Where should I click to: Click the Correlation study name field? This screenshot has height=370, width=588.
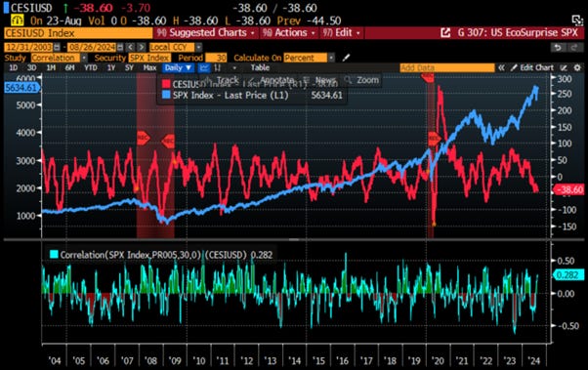coord(56,58)
